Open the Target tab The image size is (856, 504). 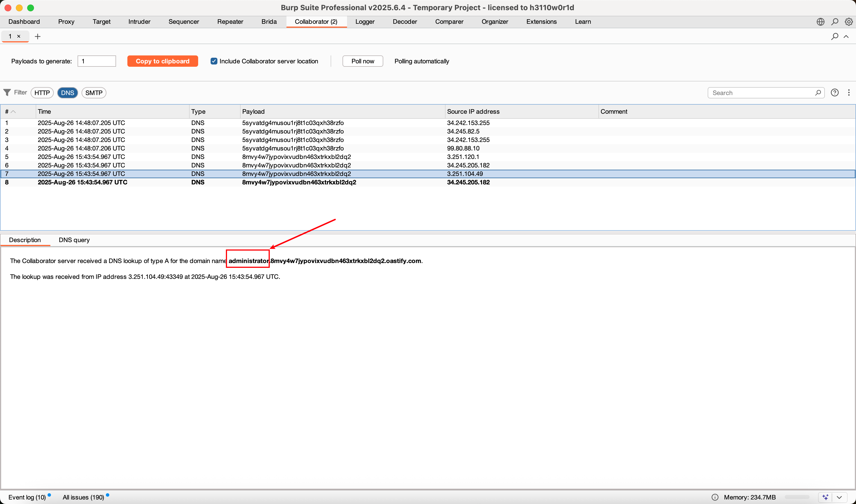pos(102,22)
